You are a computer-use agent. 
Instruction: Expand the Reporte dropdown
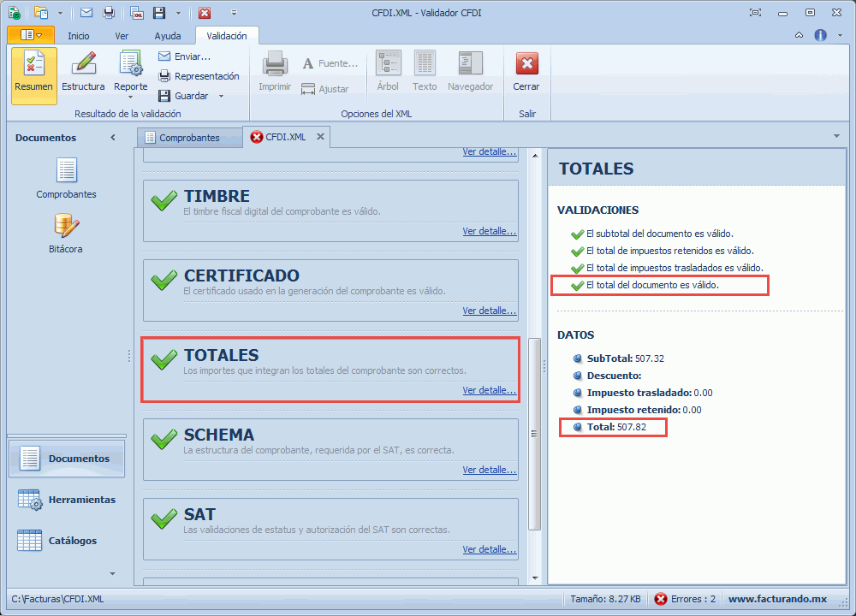click(x=130, y=97)
